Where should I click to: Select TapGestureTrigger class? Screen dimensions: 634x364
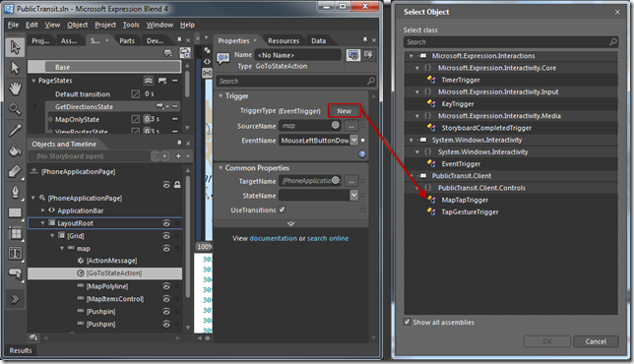click(x=470, y=212)
